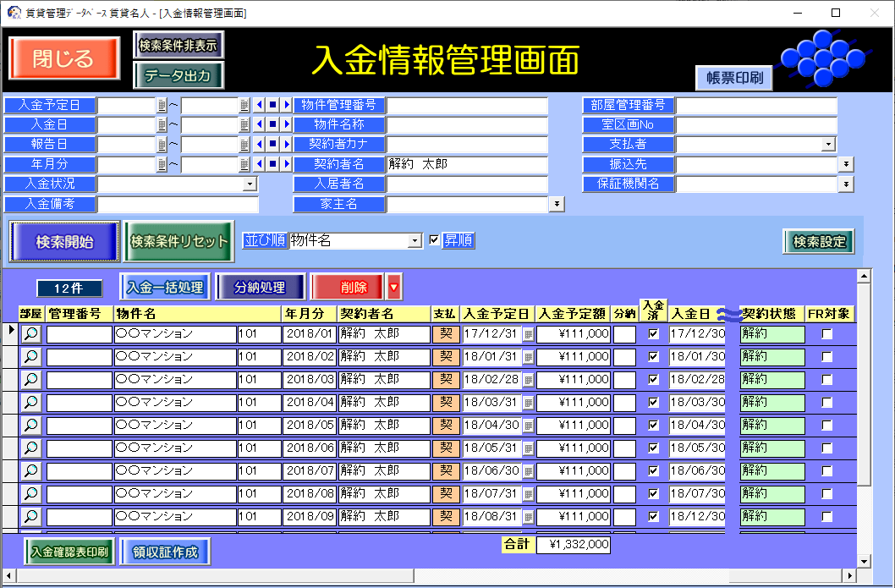Enable FR対象 checkbox for the 2018/04 row

826,403
